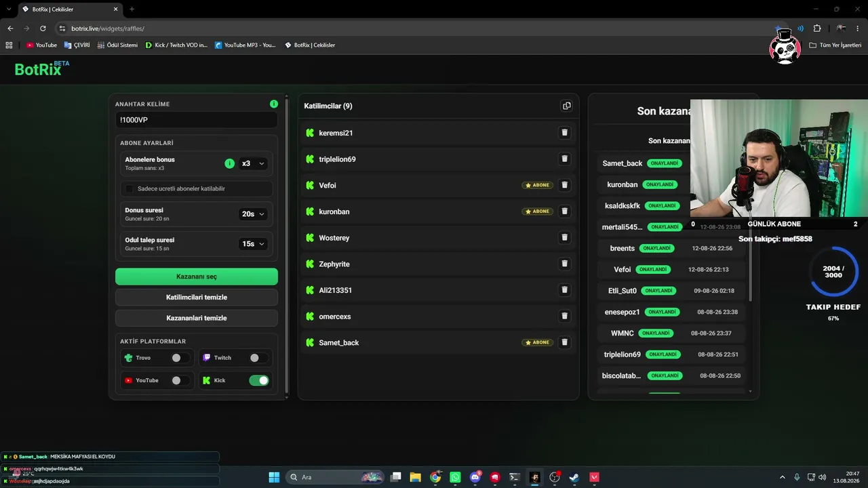Image resolution: width=868 pixels, height=488 pixels.
Task: Enable the Trovo platform toggle
Action: 180,358
